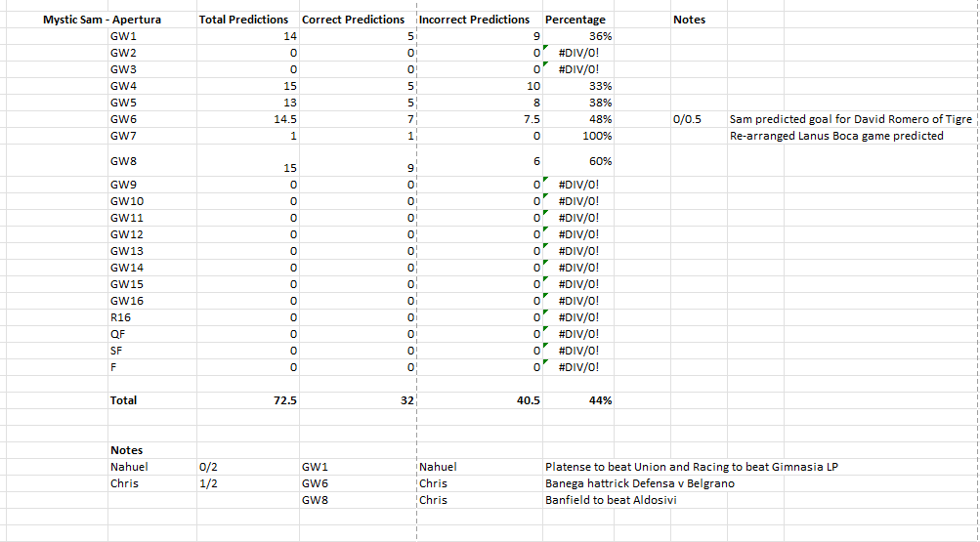Viewport: 980px width, 542px height.
Task: Click the GW2 #DIV/0! error cell
Action: [x=578, y=53]
